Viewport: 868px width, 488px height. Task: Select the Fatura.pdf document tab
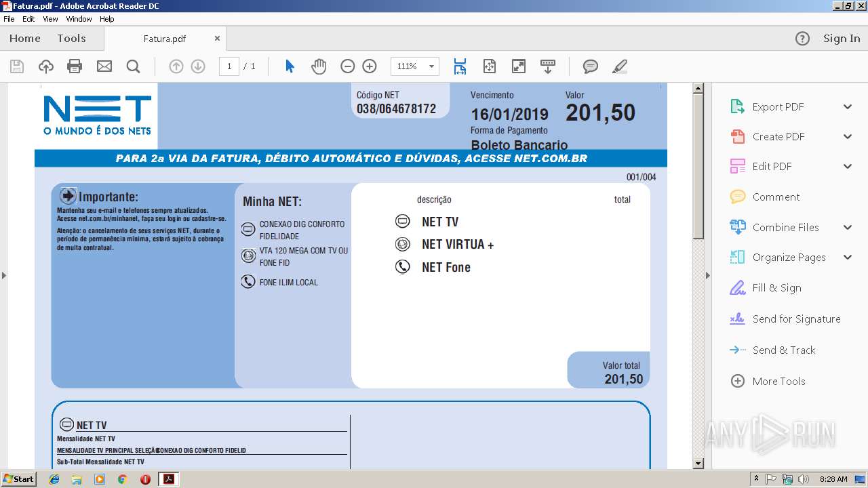164,39
